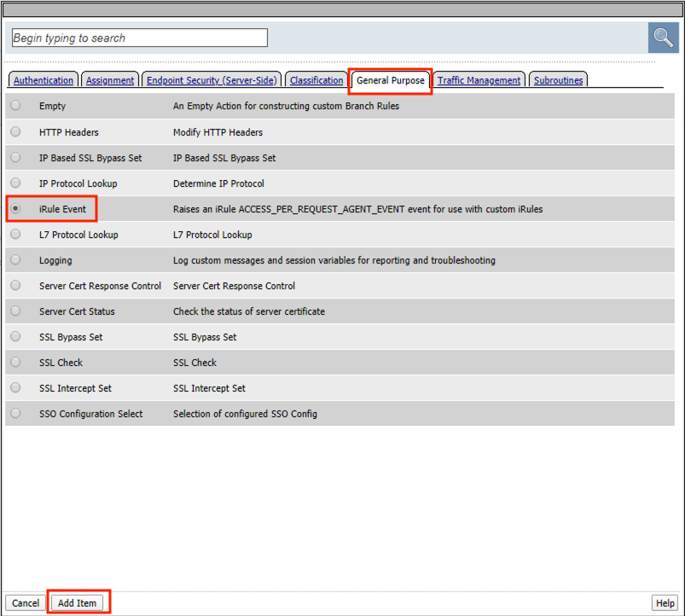Screen dimensions: 685x616
Task: Choose the HTTP Headers radio button
Action: click(x=15, y=131)
